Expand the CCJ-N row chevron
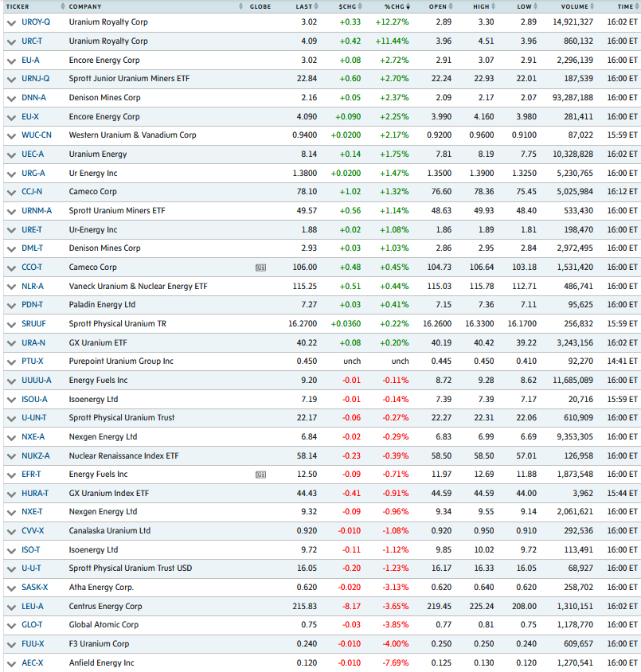 (12, 193)
